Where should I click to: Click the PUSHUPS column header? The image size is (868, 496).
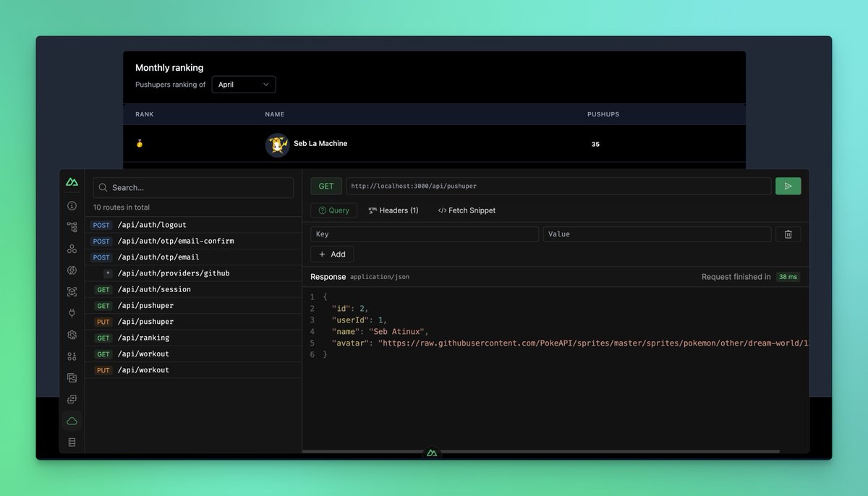tap(603, 114)
